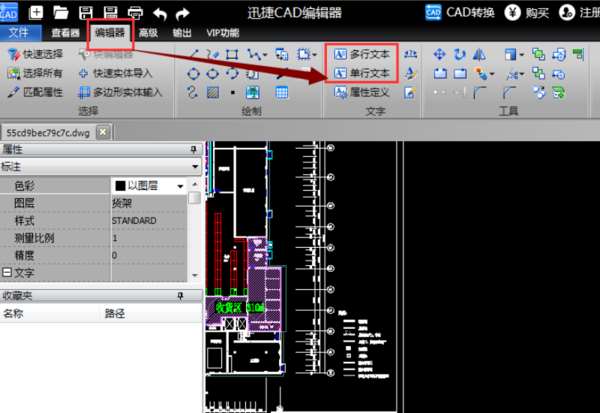Insert a table with the grid icon

(282, 92)
